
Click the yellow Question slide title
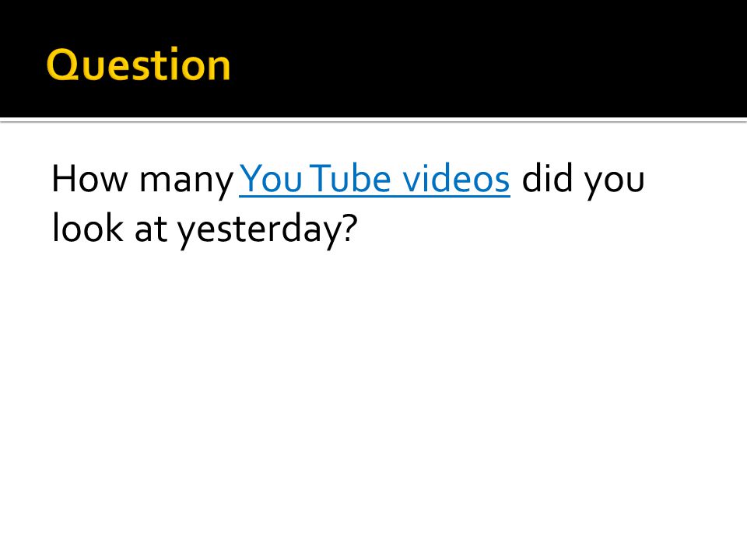point(139,65)
